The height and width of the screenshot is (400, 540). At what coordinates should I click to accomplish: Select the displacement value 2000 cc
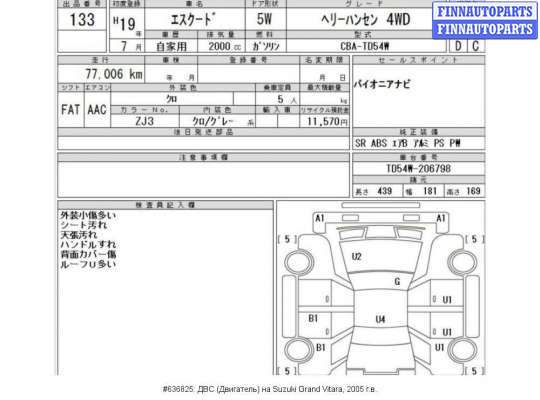pos(225,46)
